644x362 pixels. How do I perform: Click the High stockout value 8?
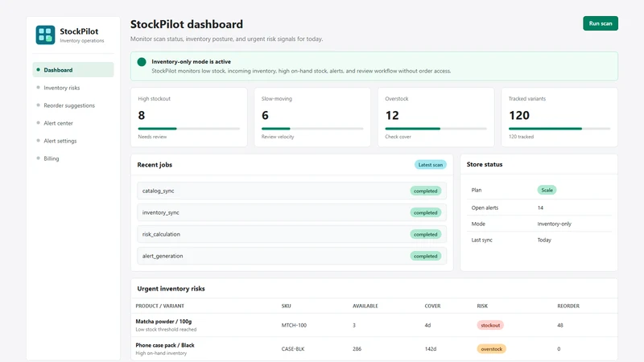[142, 115]
